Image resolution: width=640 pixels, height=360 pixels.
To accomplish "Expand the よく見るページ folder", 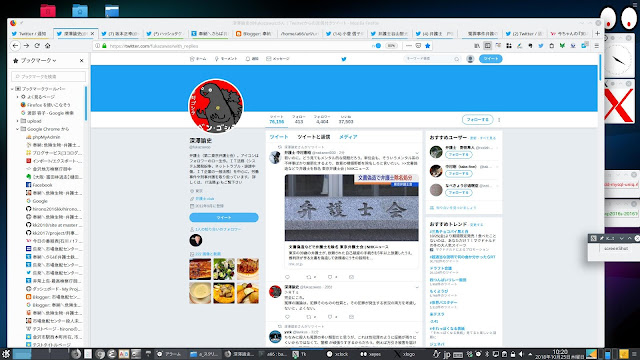I will pyautogui.click(x=18, y=97).
